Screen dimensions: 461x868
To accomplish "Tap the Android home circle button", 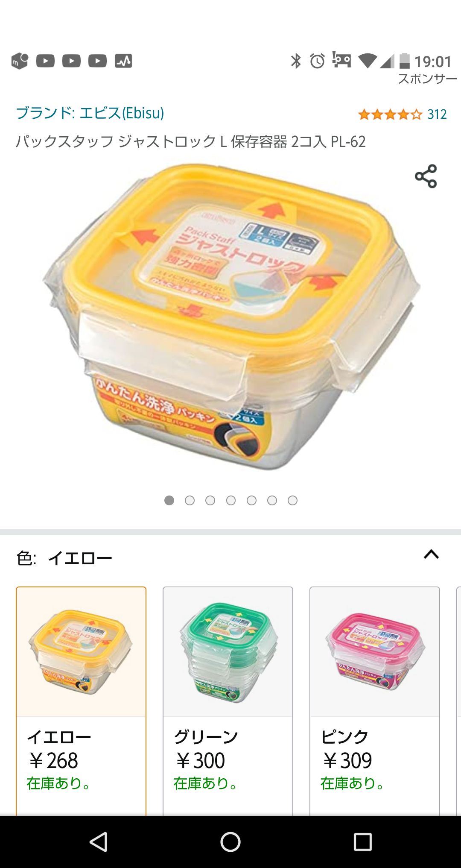I will pos(230,842).
